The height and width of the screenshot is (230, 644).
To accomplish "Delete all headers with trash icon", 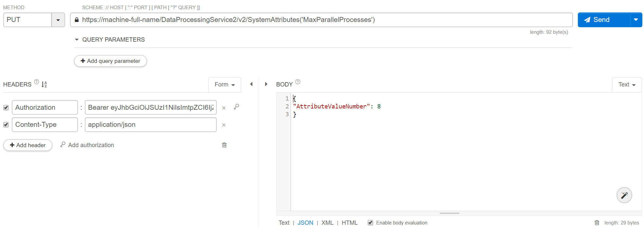I will coord(224,145).
